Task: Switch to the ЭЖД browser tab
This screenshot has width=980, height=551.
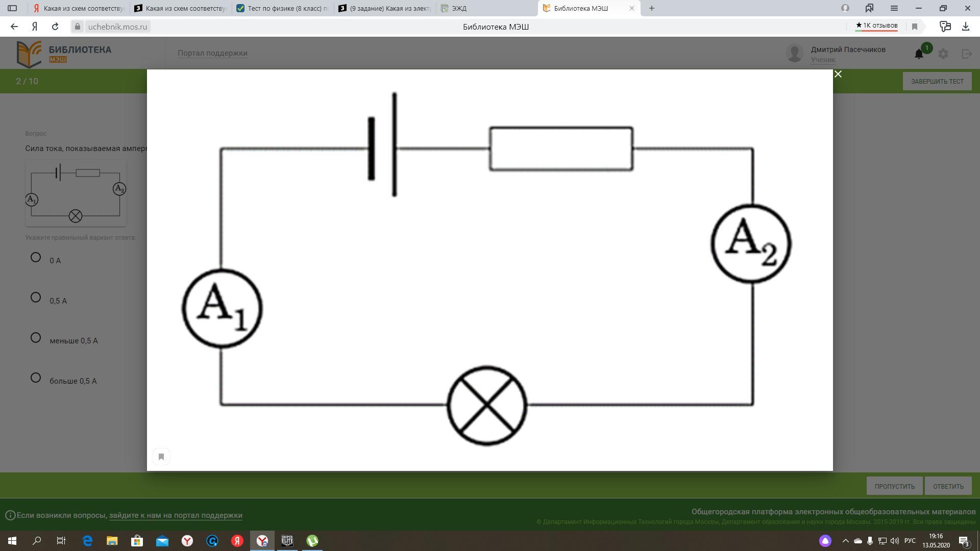Action: (x=459, y=8)
